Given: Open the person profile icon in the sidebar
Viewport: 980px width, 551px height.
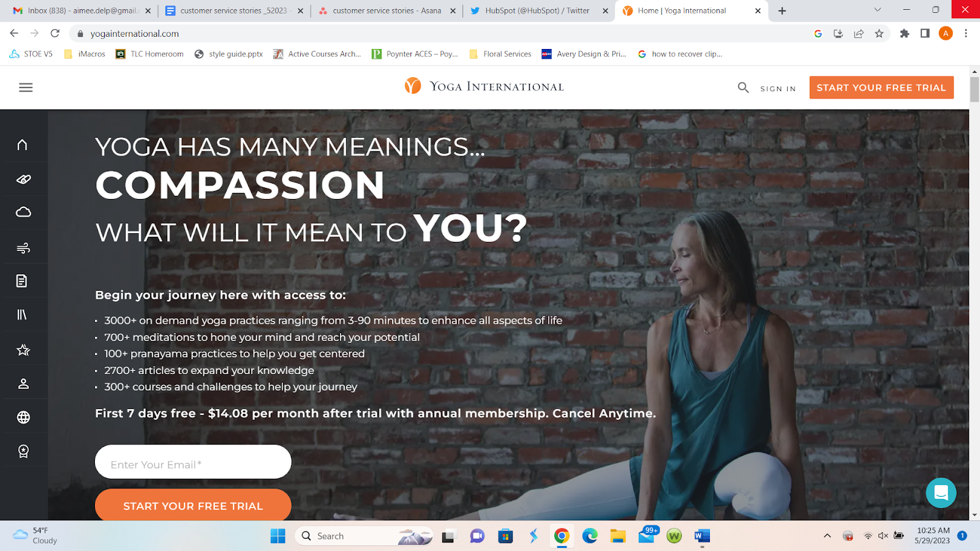Looking at the screenshot, I should (x=23, y=384).
